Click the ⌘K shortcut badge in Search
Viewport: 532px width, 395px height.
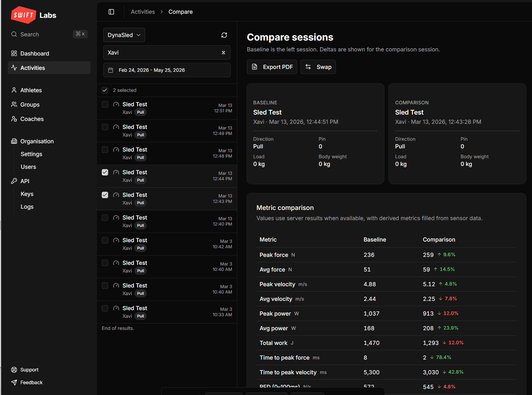tap(80, 34)
